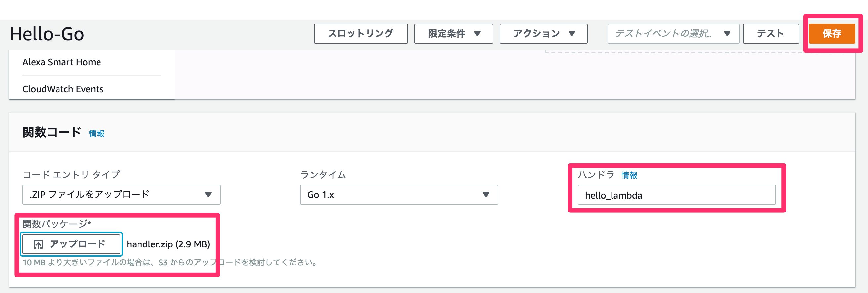Image resolution: width=868 pixels, height=293 pixels.
Task: Open 情報 link next to ハンドラ
Action: pyautogui.click(x=629, y=175)
